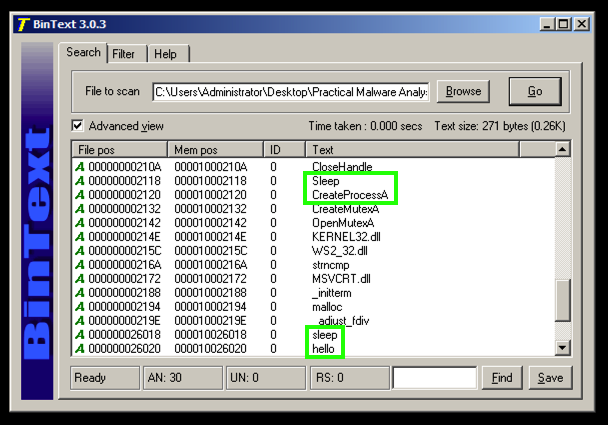Select the _adjust_fdiv string

(x=341, y=321)
